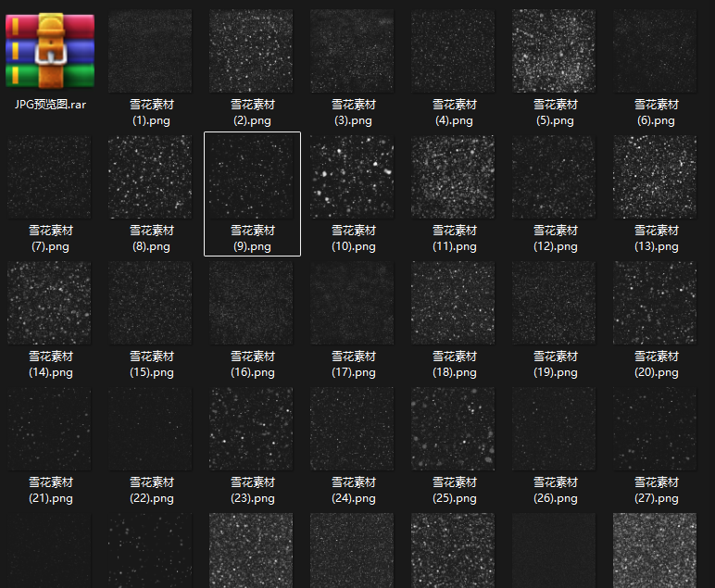Click 雪花素材 (27).png thumbnail
Viewport: 715px width, 588px height.
tap(656, 430)
